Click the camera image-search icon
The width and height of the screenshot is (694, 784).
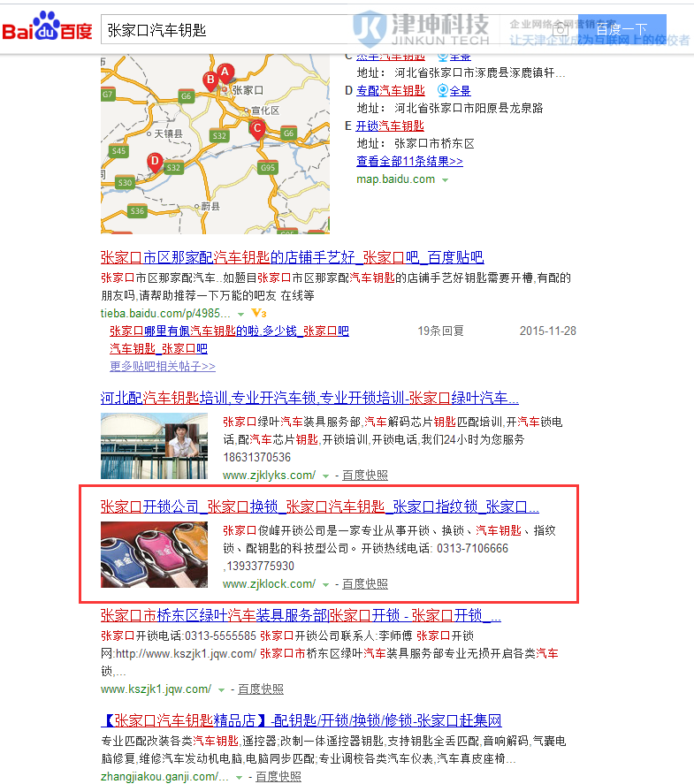561,29
